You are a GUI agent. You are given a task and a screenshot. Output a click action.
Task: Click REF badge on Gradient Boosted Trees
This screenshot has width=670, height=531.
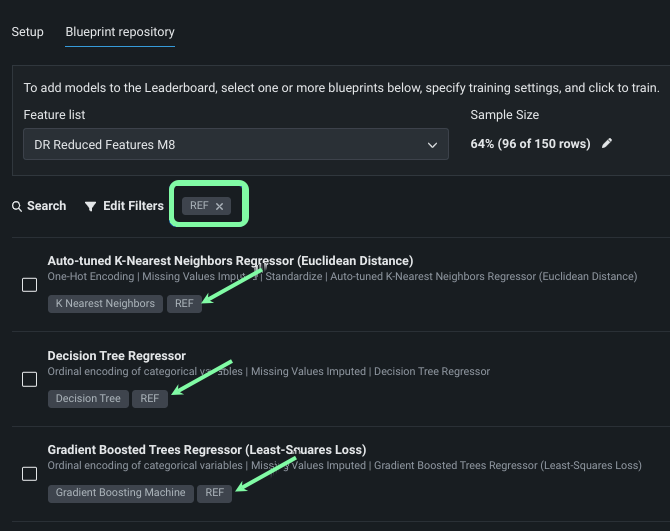click(214, 492)
